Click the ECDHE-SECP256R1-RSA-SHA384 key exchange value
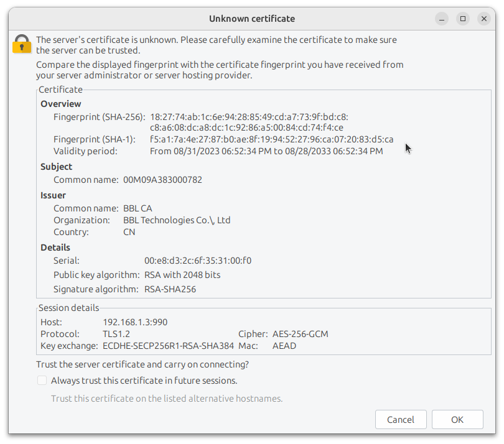Image resolution: width=504 pixels, height=444 pixels. coord(175,345)
